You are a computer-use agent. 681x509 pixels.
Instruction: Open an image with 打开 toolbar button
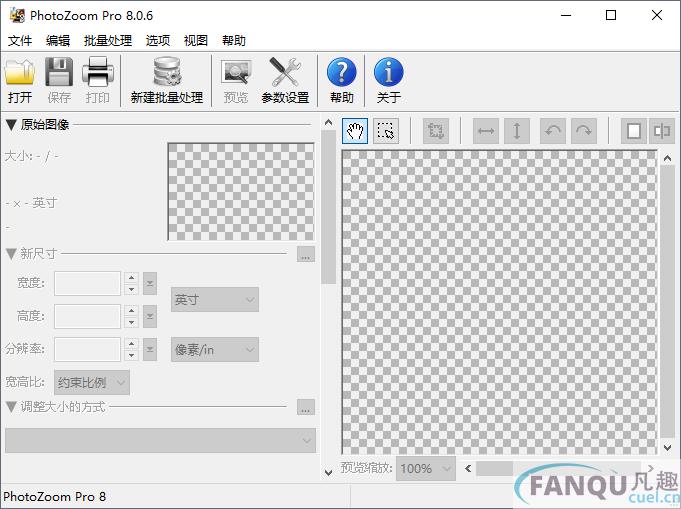[20, 80]
